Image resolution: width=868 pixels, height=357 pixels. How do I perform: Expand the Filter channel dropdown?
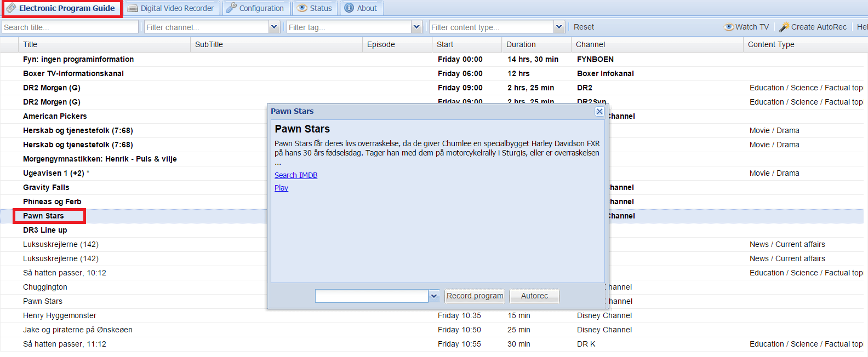point(274,27)
